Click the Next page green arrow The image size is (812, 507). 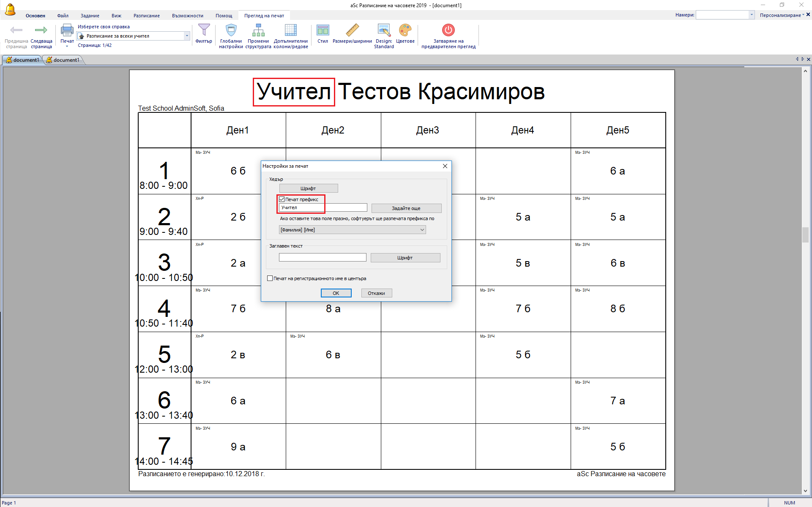tap(41, 30)
